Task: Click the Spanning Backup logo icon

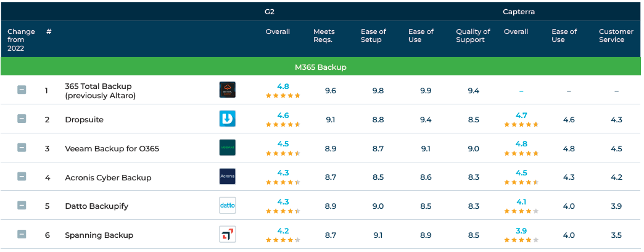Action: click(x=227, y=234)
